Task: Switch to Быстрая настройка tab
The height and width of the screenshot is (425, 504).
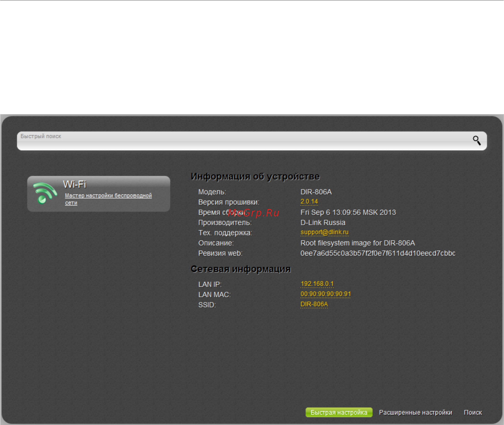Action: click(x=339, y=412)
